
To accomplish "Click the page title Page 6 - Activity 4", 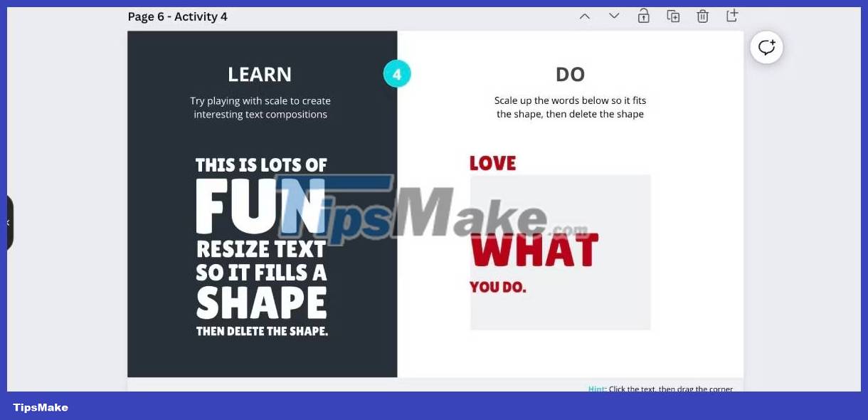I will coord(177,16).
